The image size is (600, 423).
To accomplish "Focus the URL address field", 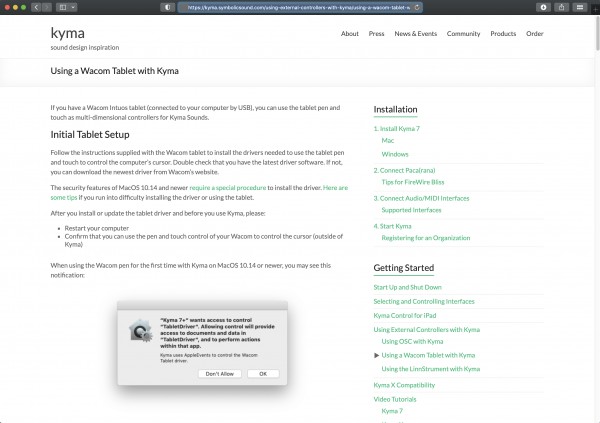I will click(x=298, y=7).
